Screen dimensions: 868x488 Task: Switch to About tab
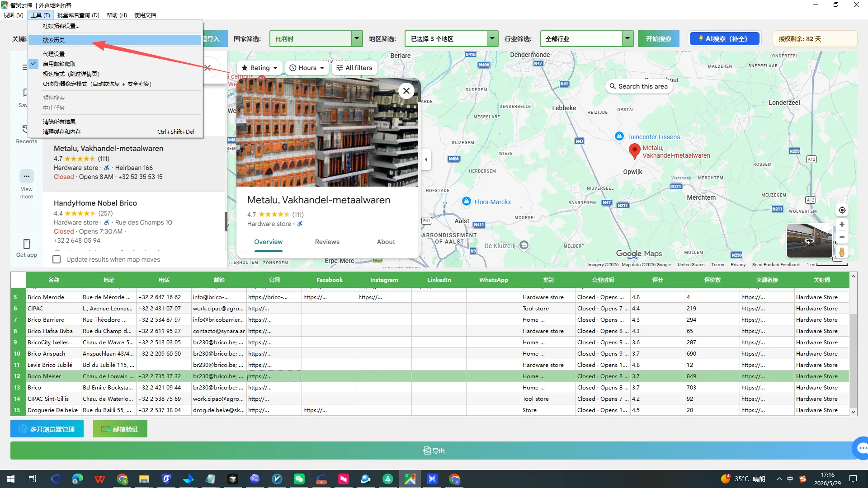(x=386, y=242)
